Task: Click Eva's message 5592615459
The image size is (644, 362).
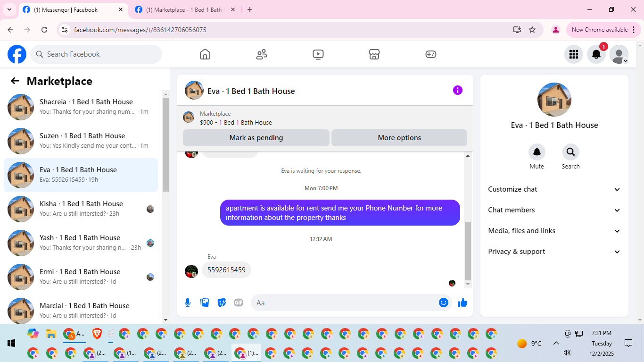Action: (x=226, y=270)
